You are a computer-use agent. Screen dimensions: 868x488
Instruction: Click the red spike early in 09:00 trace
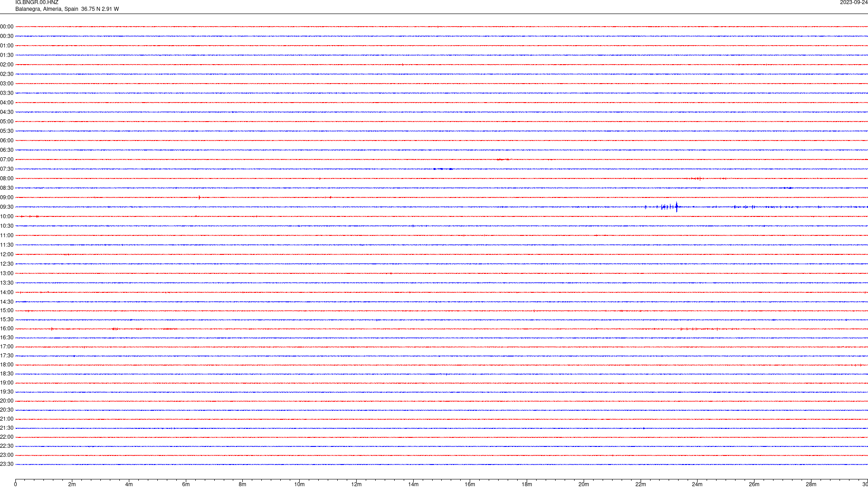tap(199, 197)
